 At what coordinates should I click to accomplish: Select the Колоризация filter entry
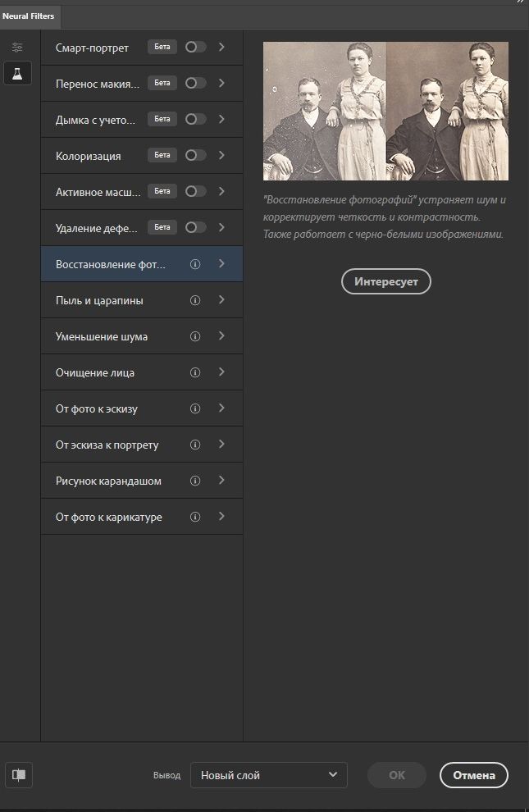[142, 155]
